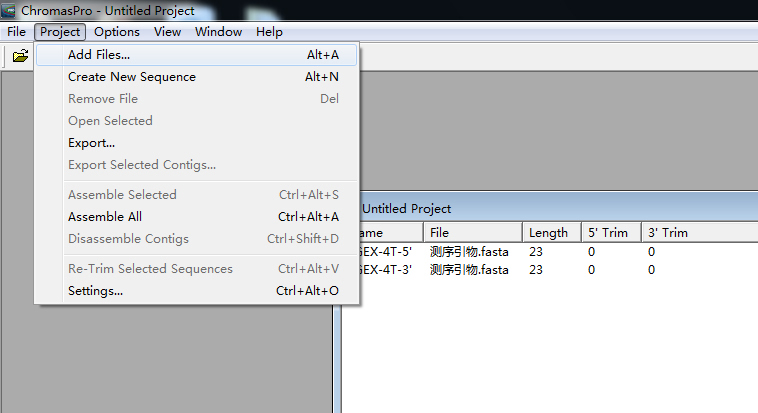The height and width of the screenshot is (413, 758).
Task: Click Export... in the Project menu
Action: (x=91, y=143)
